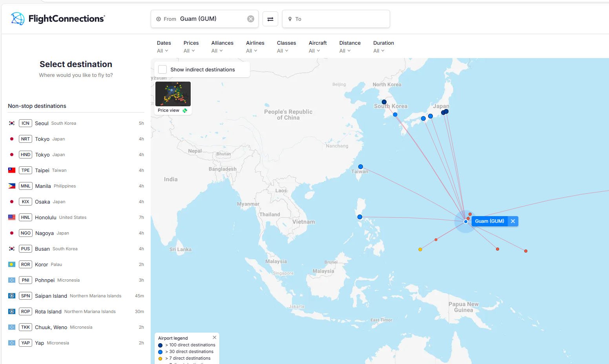The height and width of the screenshot is (364, 609).
Task: Select Osaka KIX destination
Action: [76, 202]
